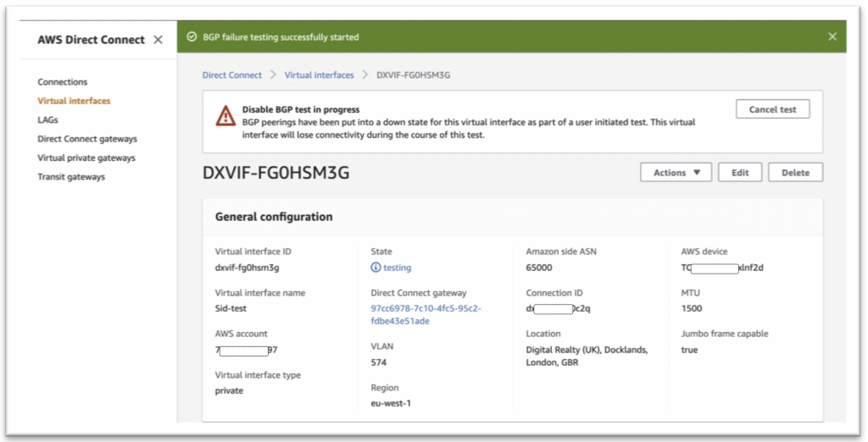Viewport: 868px width, 442px height.
Task: Click the red warning triangle icon
Action: [x=225, y=116]
